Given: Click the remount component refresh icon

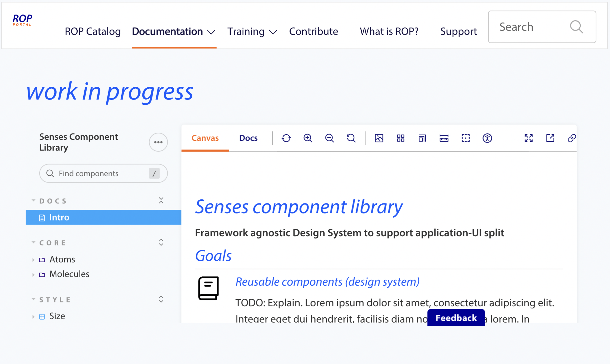Looking at the screenshot, I should tap(286, 138).
